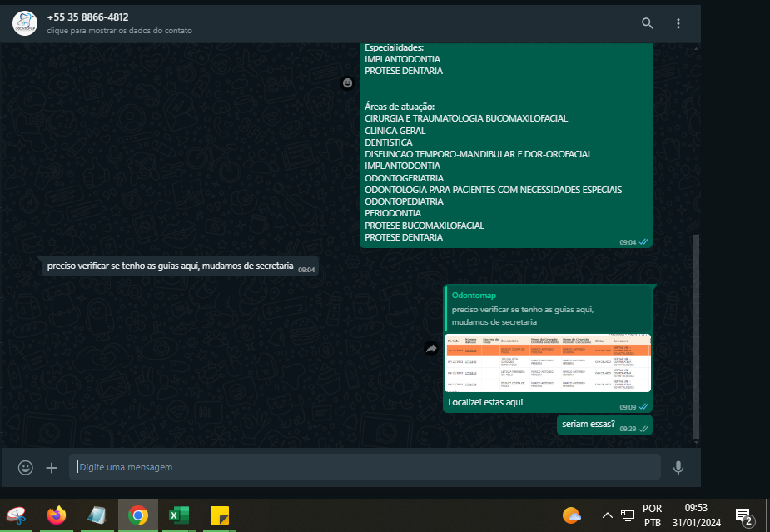Jump to quoted Odontomap message
The width and height of the screenshot is (770, 532).
tap(548, 308)
